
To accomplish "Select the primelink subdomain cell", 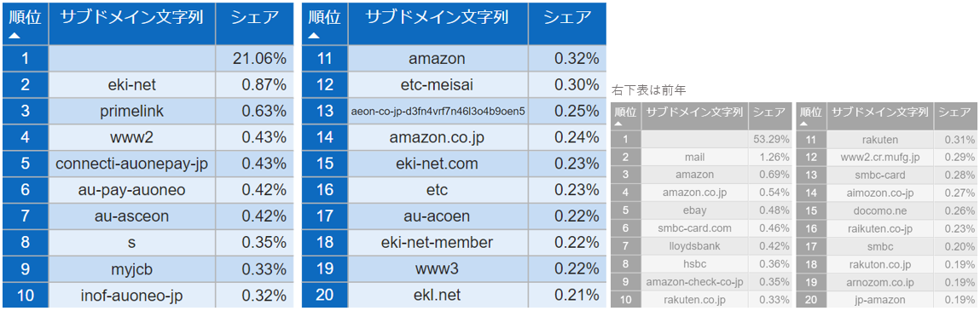I will 132,111.
